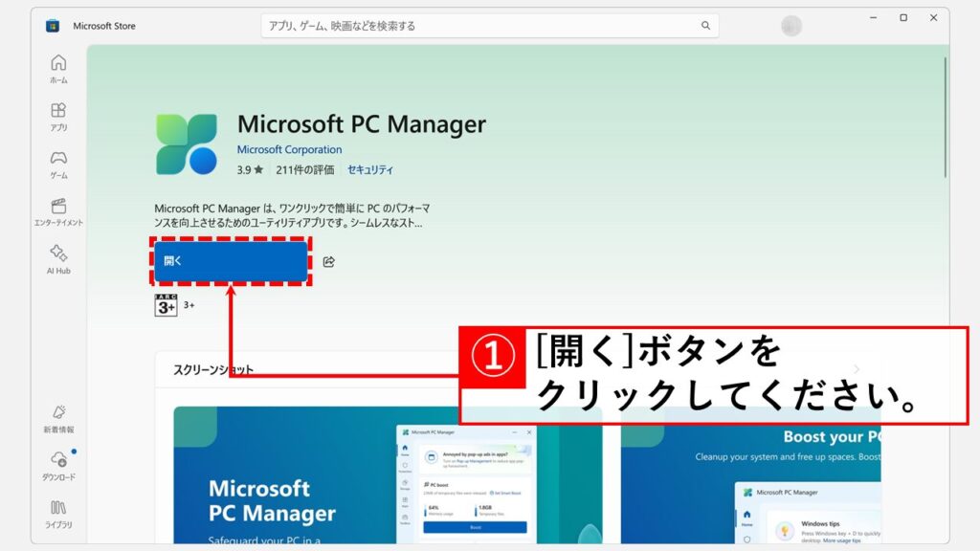Click the スクリーンショット section heading
This screenshot has width=980, height=551.
pos(213,370)
